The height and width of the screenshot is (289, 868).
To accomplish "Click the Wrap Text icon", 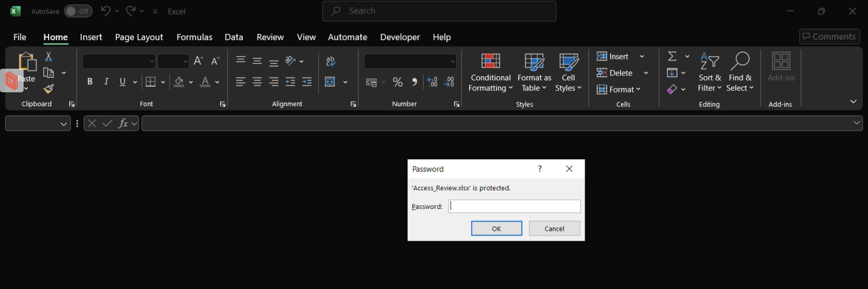I will click(x=330, y=61).
